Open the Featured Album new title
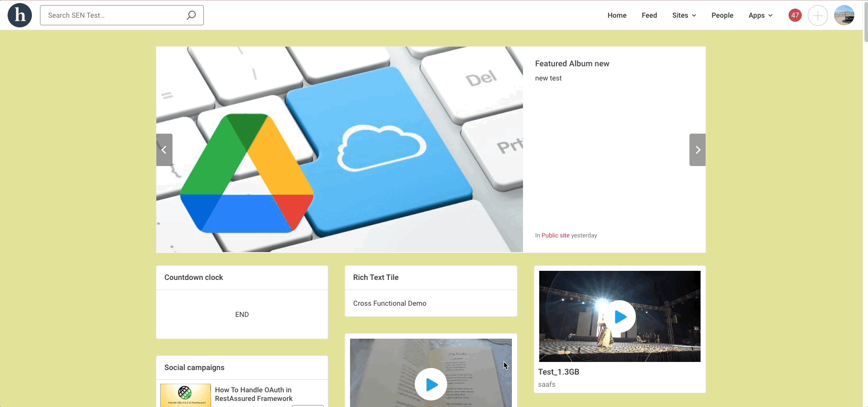The height and width of the screenshot is (407, 868). point(572,63)
